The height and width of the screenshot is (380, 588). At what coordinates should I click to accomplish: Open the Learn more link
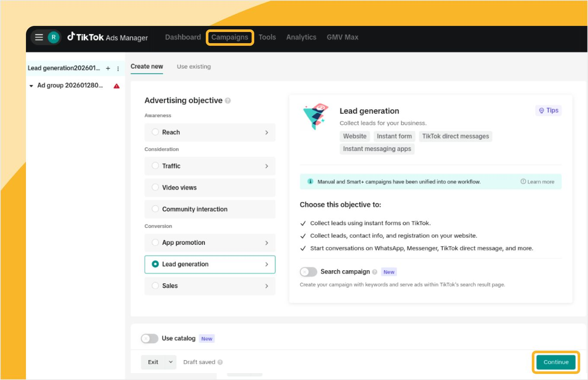(x=537, y=182)
